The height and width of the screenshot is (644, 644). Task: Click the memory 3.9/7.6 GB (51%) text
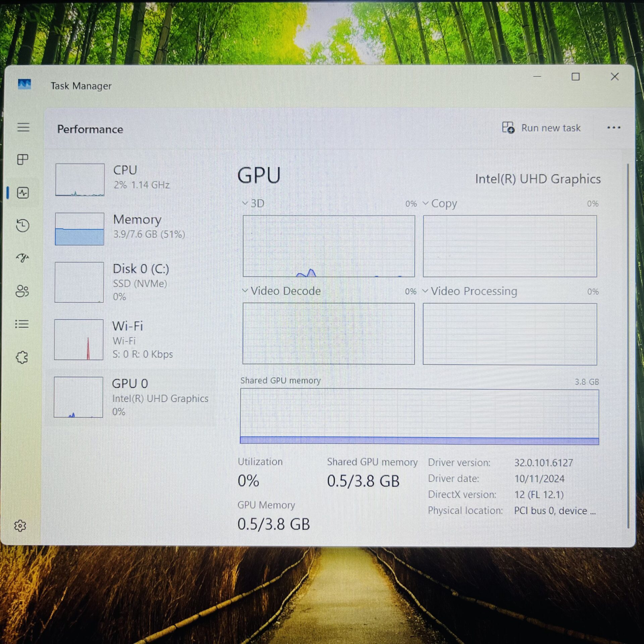tap(149, 234)
